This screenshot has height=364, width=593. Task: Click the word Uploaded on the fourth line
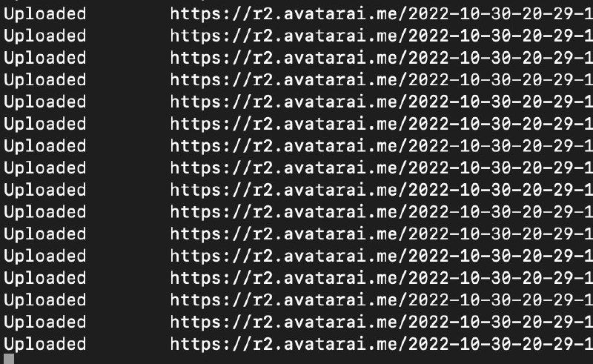click(x=45, y=81)
